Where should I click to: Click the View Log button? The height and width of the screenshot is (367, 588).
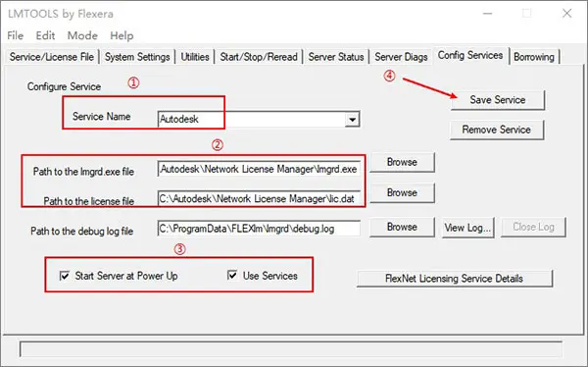tap(467, 228)
